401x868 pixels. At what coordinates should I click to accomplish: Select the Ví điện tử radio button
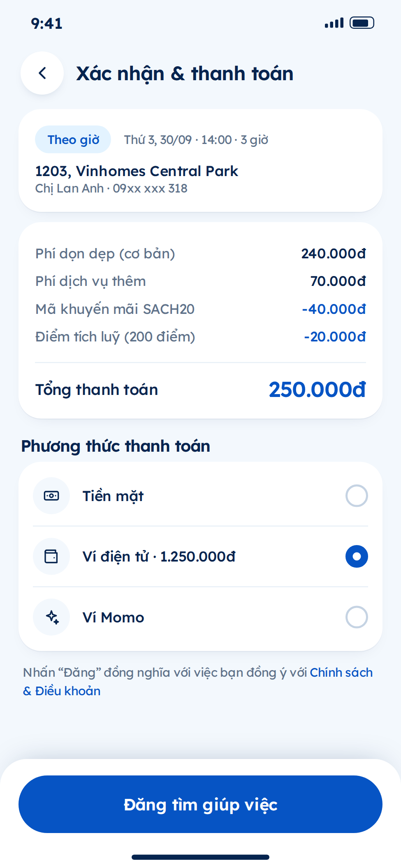click(357, 557)
